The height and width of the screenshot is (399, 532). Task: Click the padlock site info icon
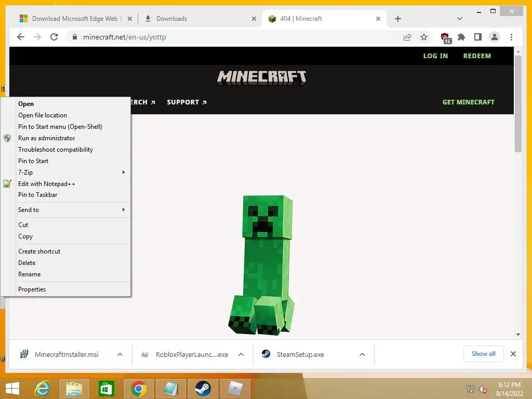click(75, 37)
